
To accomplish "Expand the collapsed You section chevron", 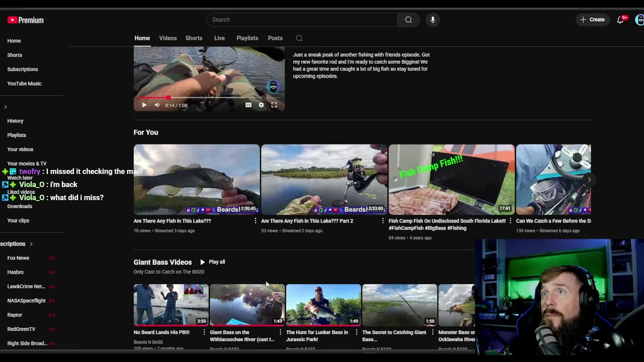I will (x=6, y=107).
